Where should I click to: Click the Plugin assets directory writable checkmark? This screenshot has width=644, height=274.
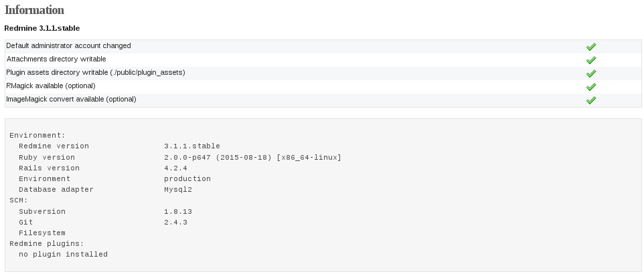pyautogui.click(x=591, y=74)
